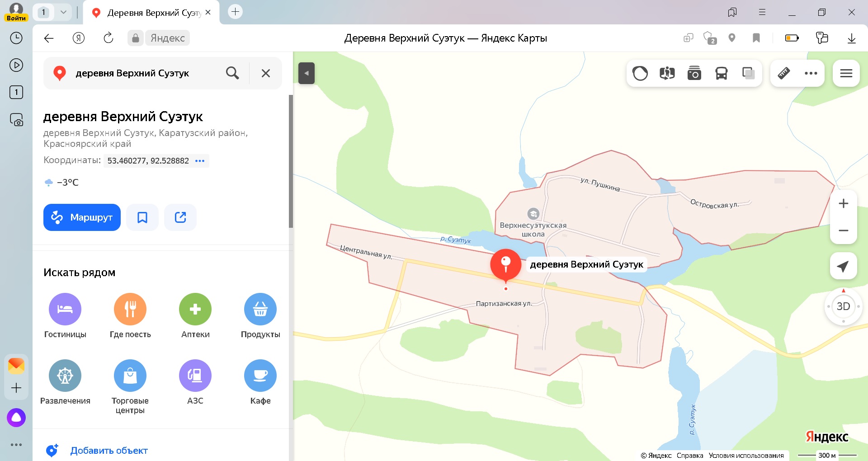Open video player sidebar icon

(16, 65)
